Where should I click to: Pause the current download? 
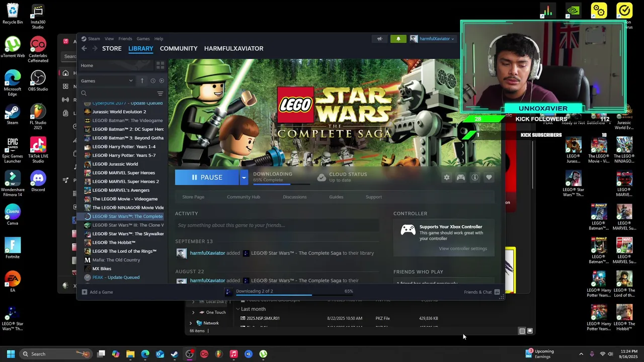tap(207, 177)
